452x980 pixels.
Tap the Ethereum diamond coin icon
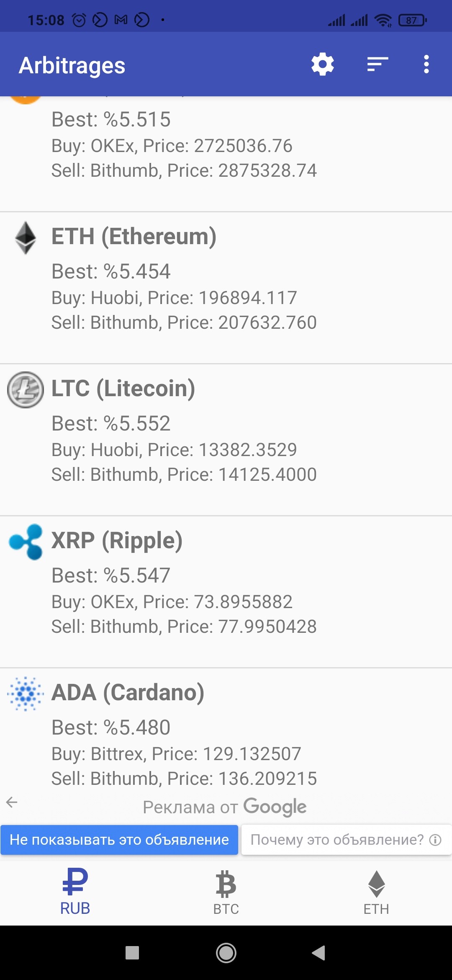tap(26, 238)
